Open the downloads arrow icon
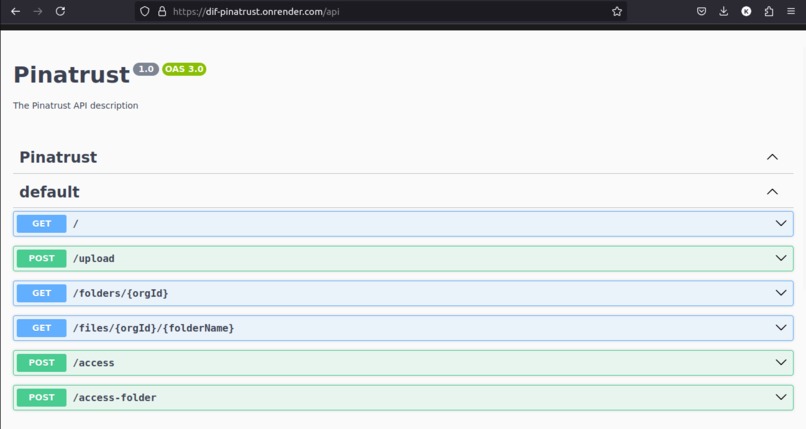The width and height of the screenshot is (806, 429). (724, 11)
